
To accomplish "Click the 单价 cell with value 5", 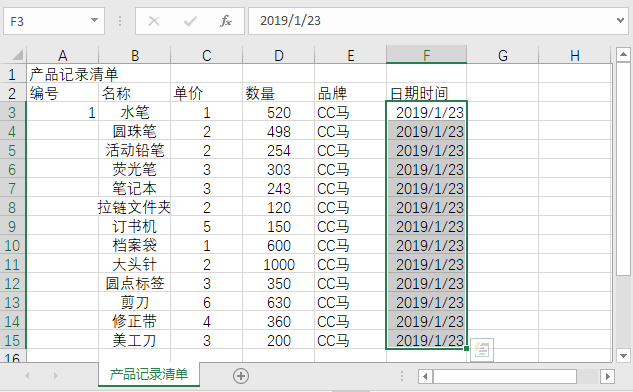I will coord(206,226).
